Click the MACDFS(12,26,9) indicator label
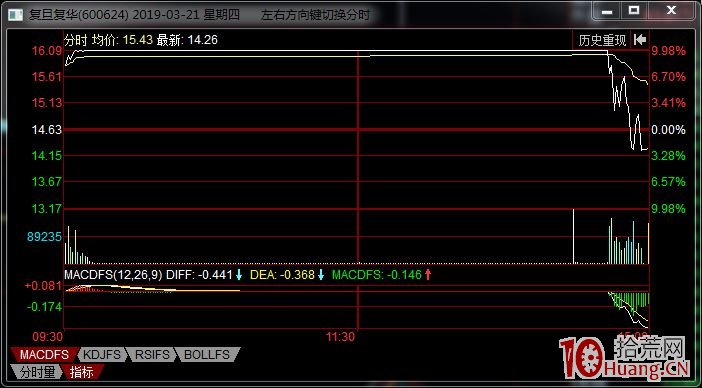Screen dimensions: 702x388 113,275
